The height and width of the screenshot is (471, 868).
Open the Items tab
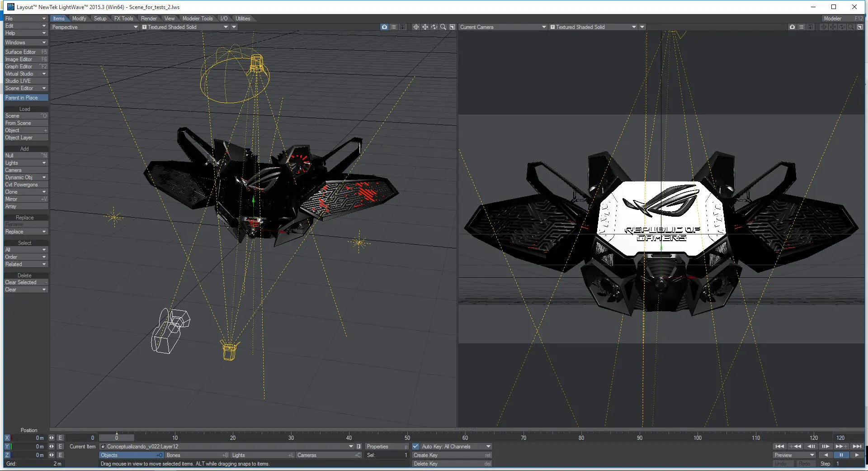(59, 19)
